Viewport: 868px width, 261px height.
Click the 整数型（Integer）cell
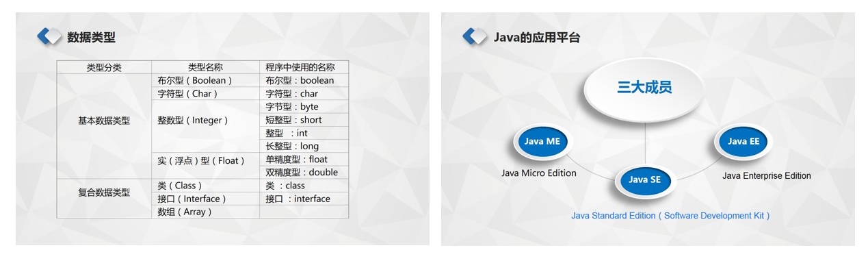tap(205, 120)
